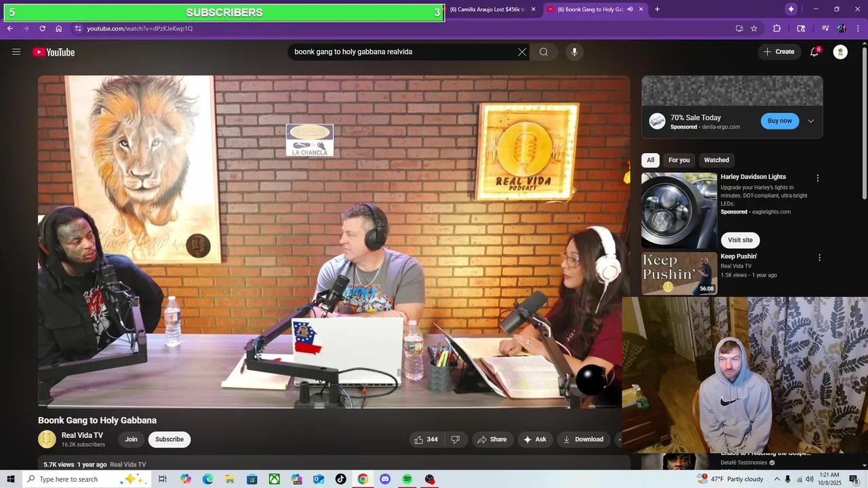View site information icon in address bar
Viewport: 868px width, 488px height.
pyautogui.click(x=78, y=28)
